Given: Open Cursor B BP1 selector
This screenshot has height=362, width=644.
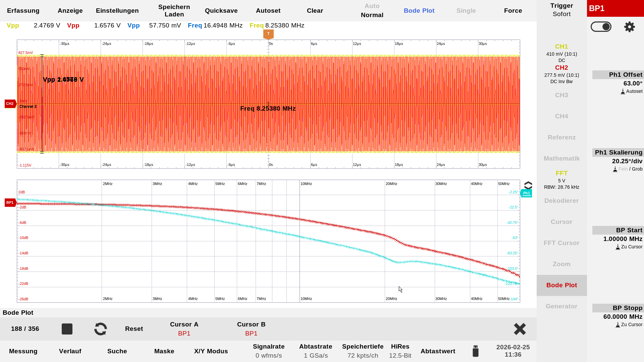Looking at the screenshot, I should (251, 329).
